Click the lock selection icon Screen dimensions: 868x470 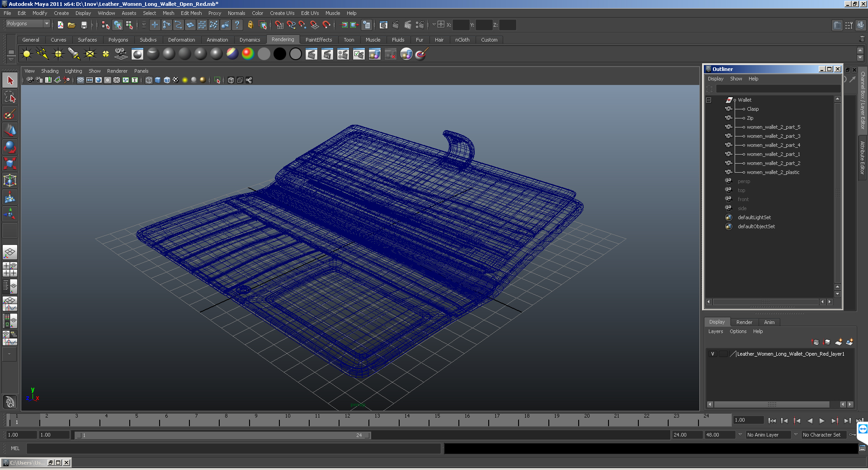point(250,25)
